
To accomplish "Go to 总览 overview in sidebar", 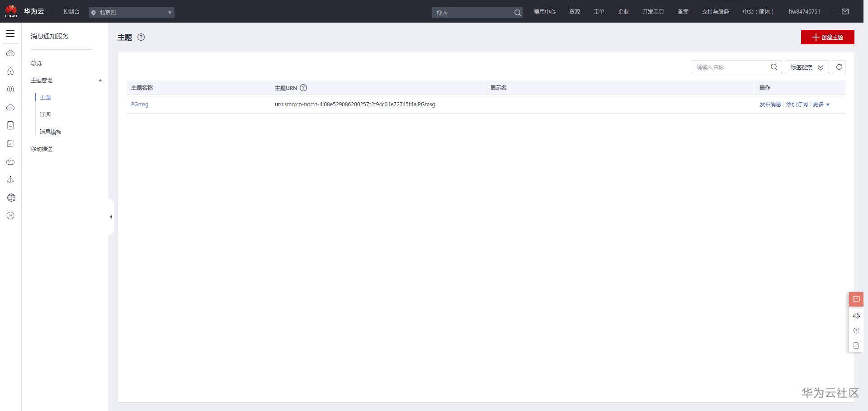I will click(x=36, y=63).
